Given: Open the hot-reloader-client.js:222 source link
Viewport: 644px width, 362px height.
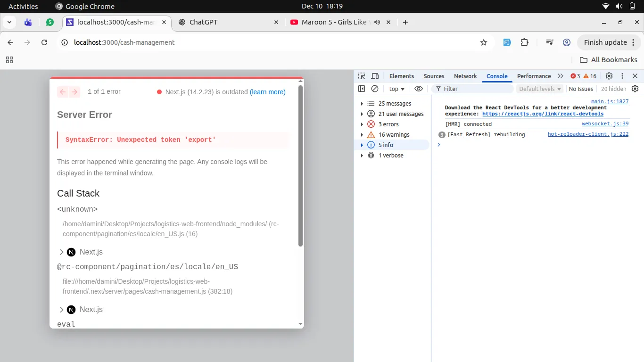Looking at the screenshot, I should click(x=588, y=134).
